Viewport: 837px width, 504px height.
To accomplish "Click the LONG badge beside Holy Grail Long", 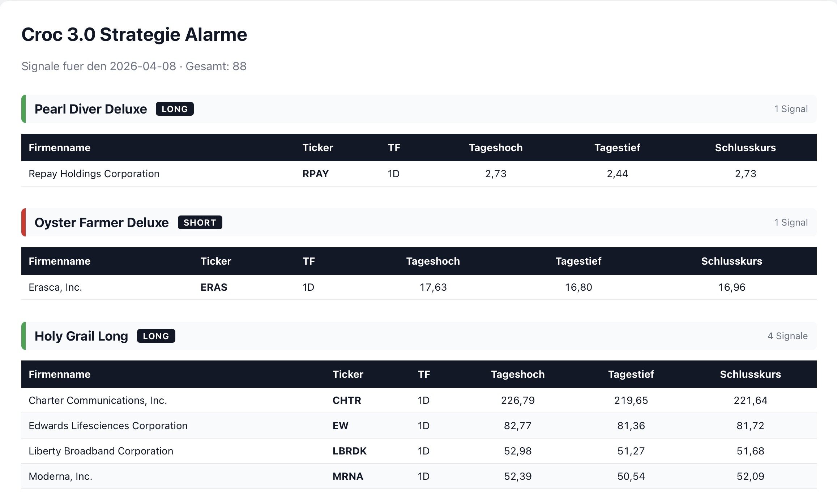I will click(156, 336).
